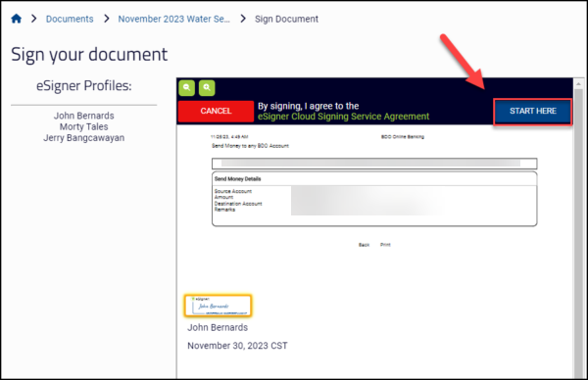Click the START HERE button

tap(533, 112)
